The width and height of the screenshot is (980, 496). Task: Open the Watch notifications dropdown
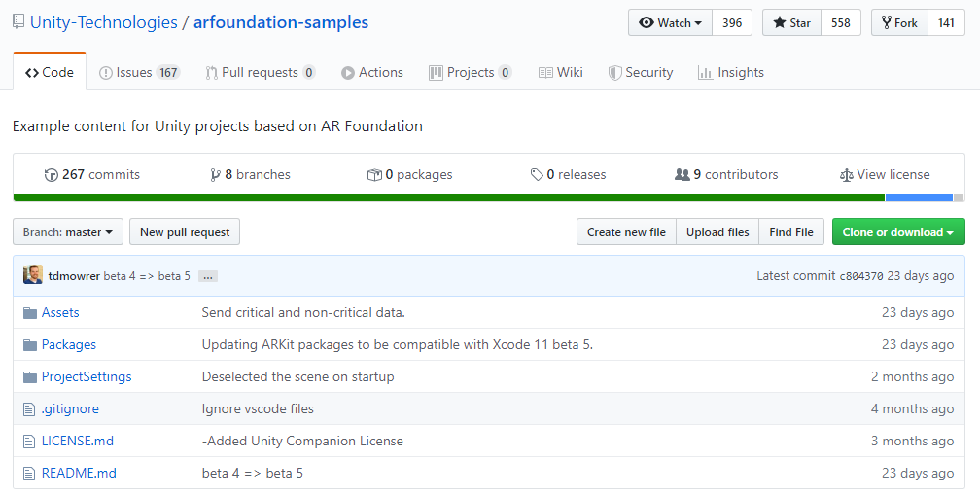(x=671, y=23)
